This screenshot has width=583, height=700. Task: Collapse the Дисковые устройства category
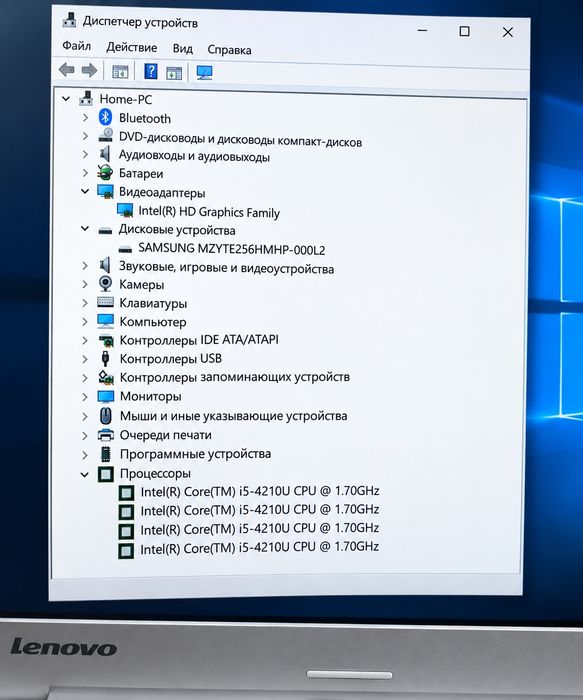pos(85,229)
